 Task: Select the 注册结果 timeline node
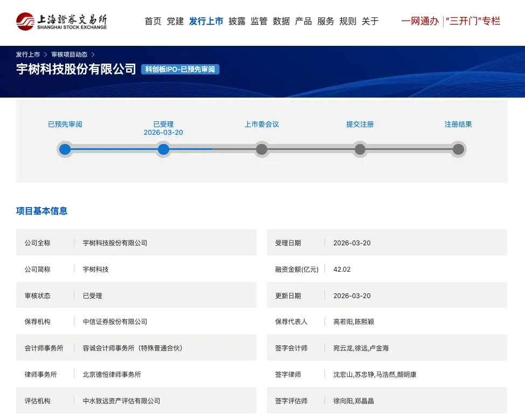pyautogui.click(x=458, y=149)
